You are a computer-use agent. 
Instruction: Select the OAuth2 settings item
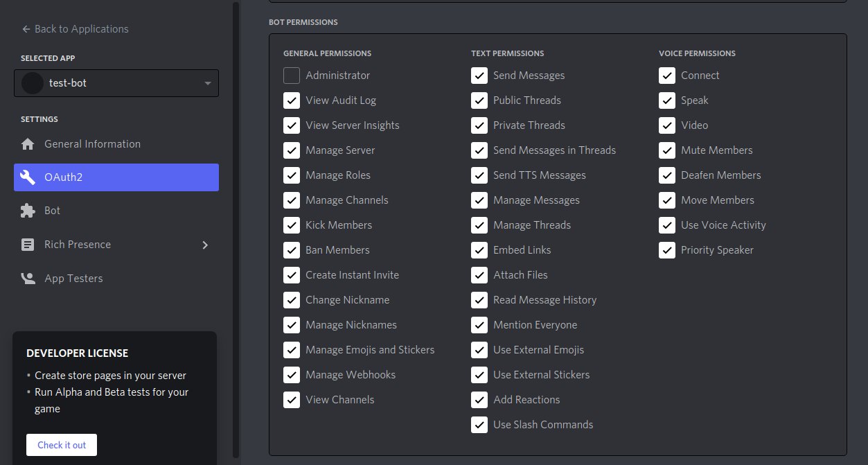(x=116, y=177)
